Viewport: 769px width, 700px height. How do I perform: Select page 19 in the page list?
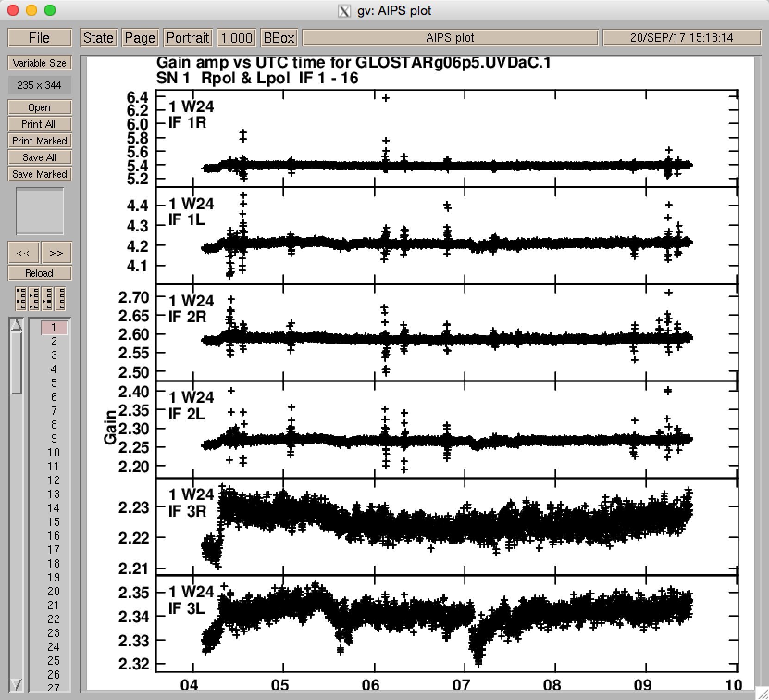[x=54, y=577]
